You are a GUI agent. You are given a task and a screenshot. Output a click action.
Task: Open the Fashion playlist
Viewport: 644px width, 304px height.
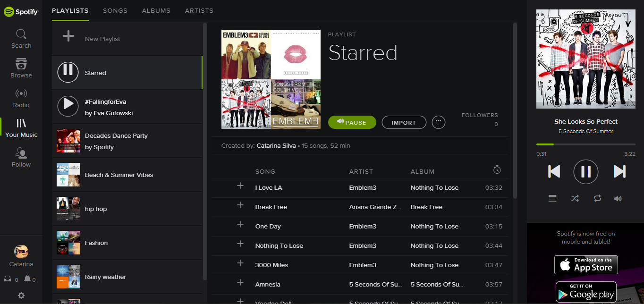point(127,243)
